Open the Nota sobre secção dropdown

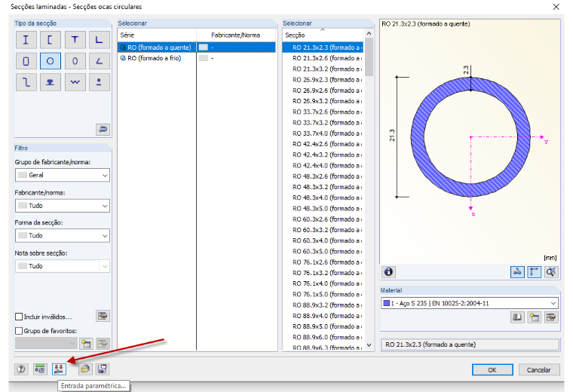pyautogui.click(x=63, y=266)
